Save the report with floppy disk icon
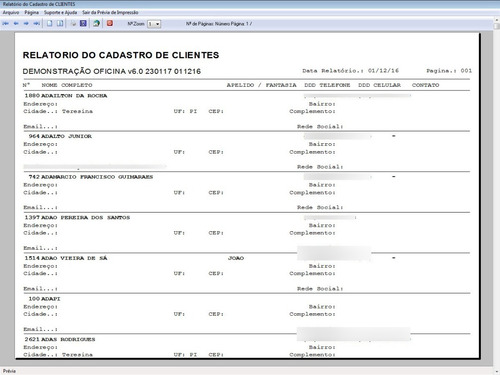This screenshot has width=500, height=375. [83, 24]
